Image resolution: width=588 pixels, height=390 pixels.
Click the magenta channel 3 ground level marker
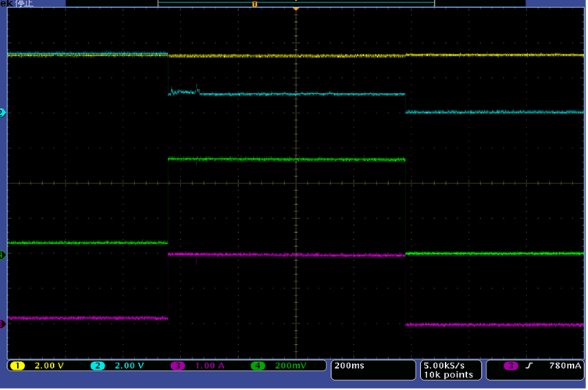[2, 324]
